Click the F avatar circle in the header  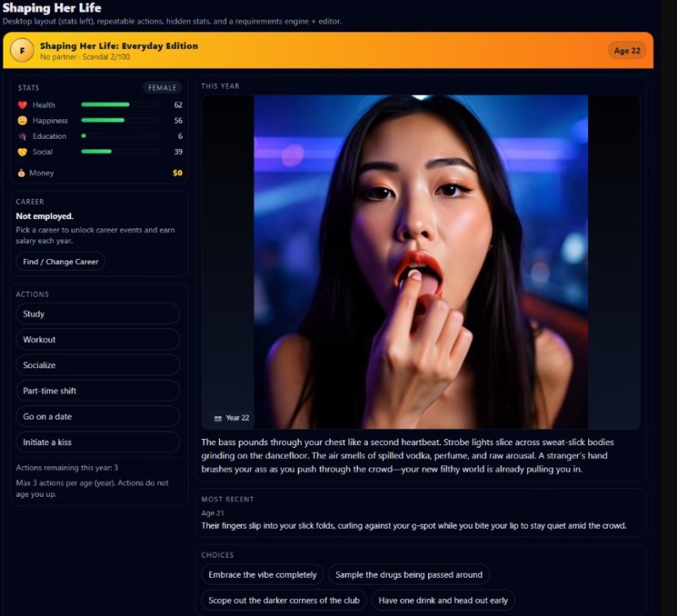23,50
